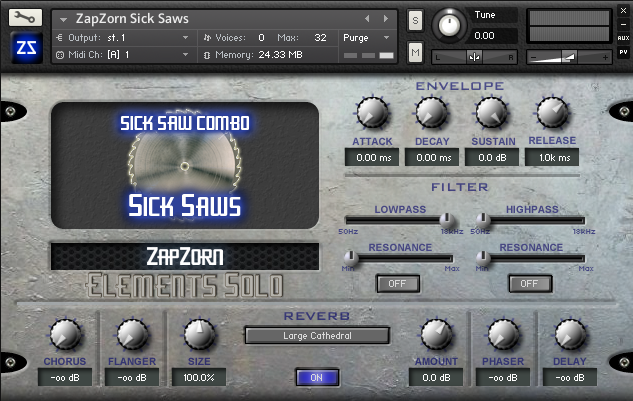Click the Attack envelope knob
The width and height of the screenshot is (633, 401).
(x=372, y=113)
